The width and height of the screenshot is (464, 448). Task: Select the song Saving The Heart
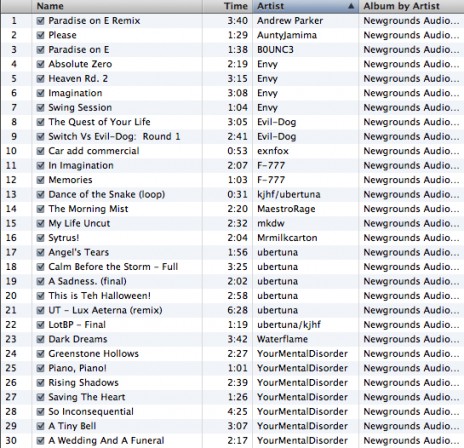[87, 397]
